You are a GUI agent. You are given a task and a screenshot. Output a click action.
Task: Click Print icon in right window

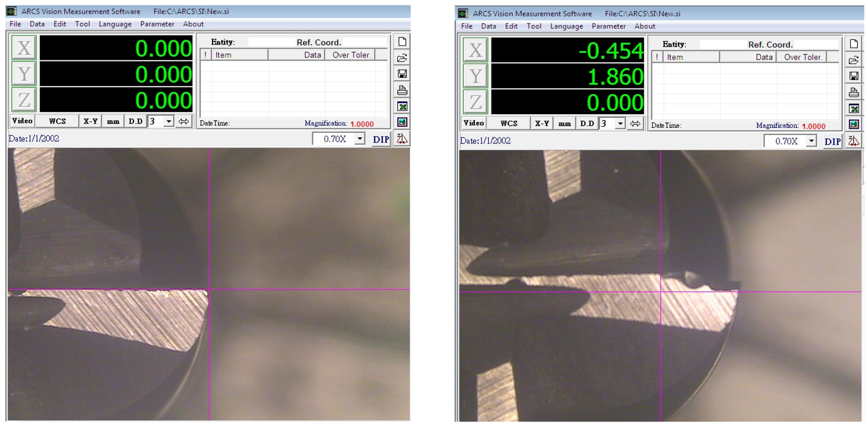point(854,92)
